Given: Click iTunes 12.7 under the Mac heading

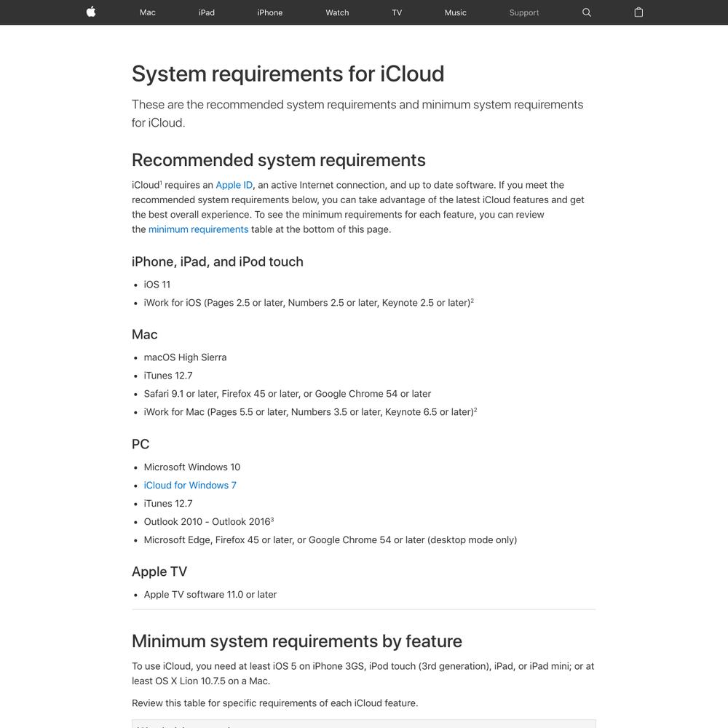Looking at the screenshot, I should pos(168,376).
